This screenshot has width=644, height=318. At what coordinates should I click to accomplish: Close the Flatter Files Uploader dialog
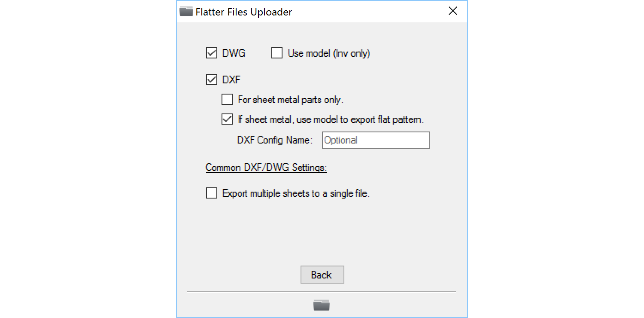453,12
